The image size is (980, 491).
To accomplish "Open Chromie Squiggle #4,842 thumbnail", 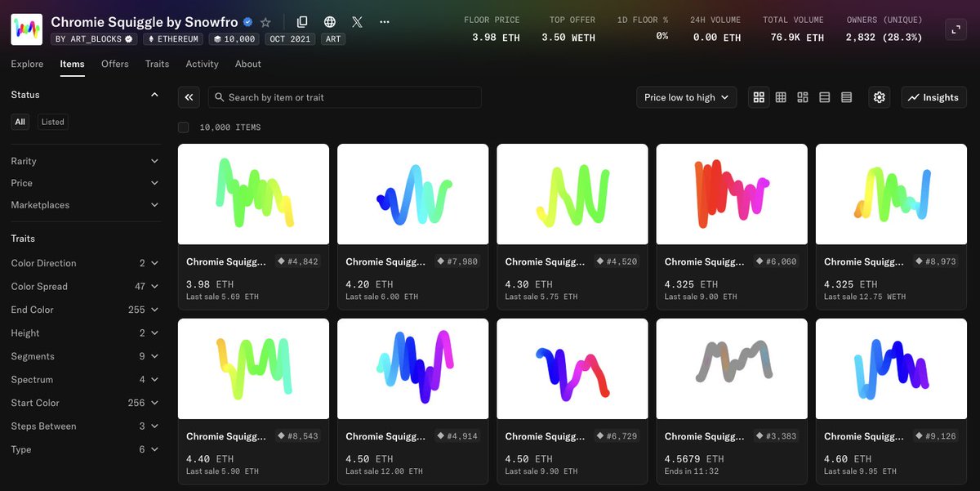I will (253, 194).
